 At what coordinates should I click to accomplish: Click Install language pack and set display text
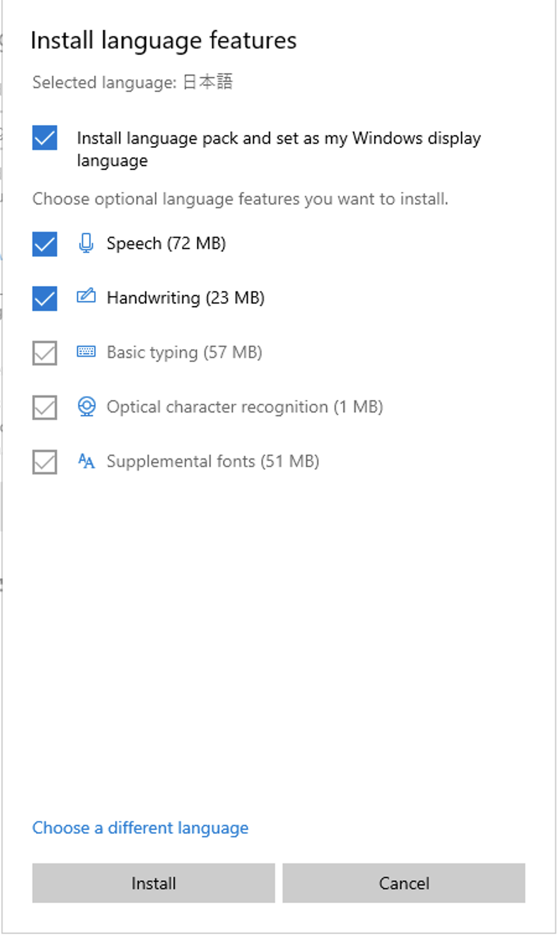279,149
